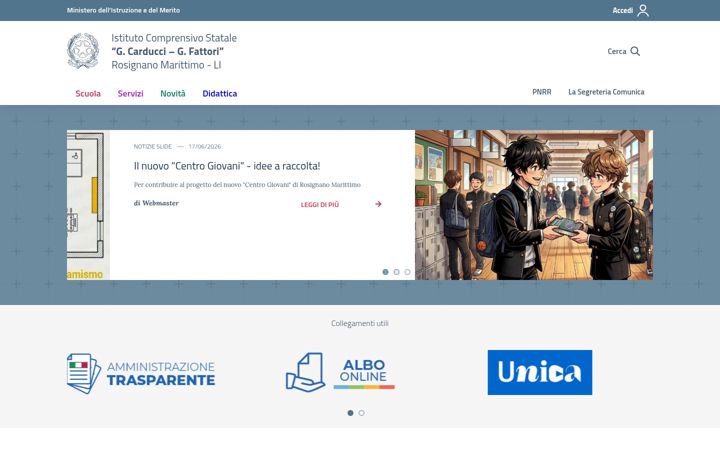
Task: Click the arrow next to Leggi di più
Action: tap(378, 204)
